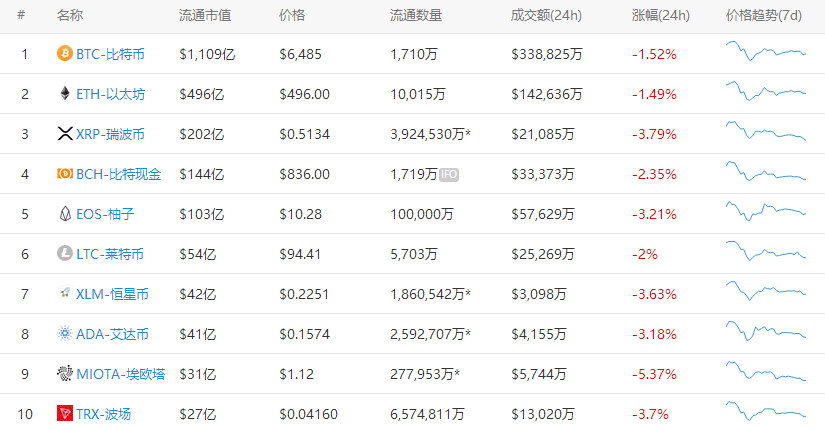Open the EOS-柚子 link
Screen dimensions: 825x431
tap(105, 214)
